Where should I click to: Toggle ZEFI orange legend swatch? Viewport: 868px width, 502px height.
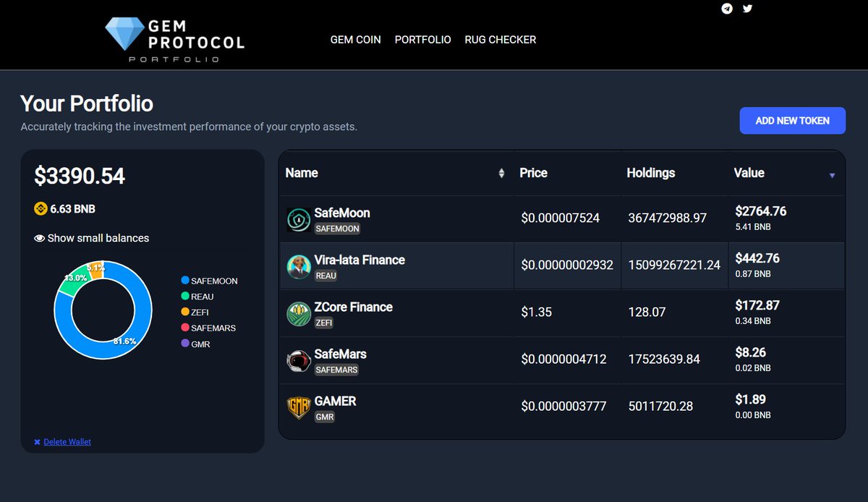(185, 312)
